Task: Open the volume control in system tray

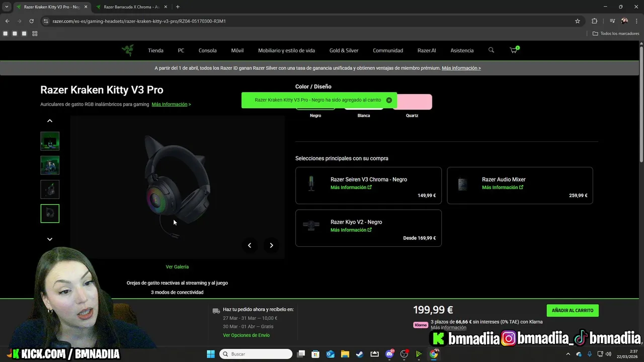Action: click(x=609, y=354)
